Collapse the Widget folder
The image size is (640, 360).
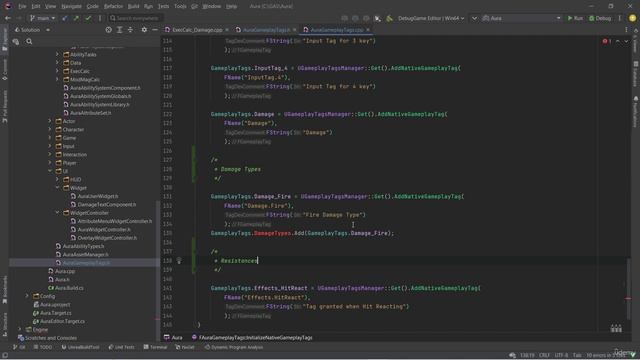57,188
